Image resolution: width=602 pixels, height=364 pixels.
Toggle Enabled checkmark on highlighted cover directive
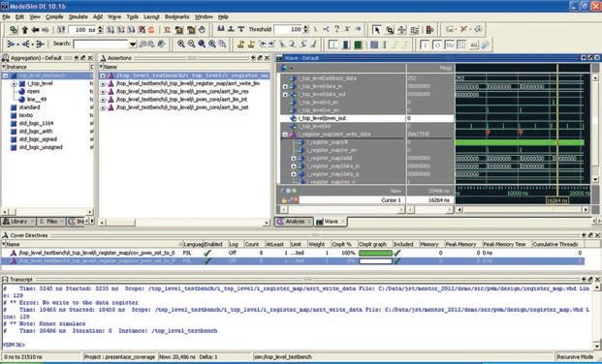coord(207,260)
